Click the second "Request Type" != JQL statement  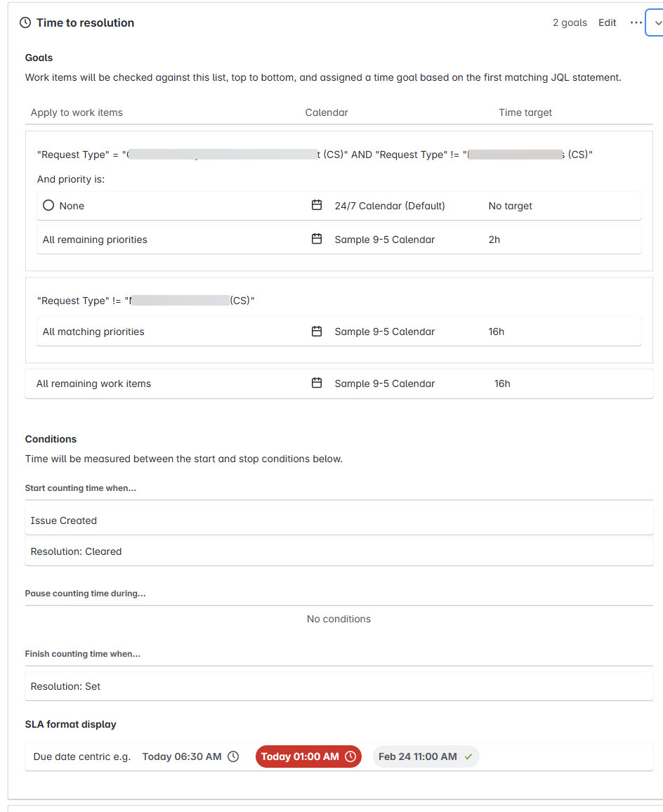point(145,301)
